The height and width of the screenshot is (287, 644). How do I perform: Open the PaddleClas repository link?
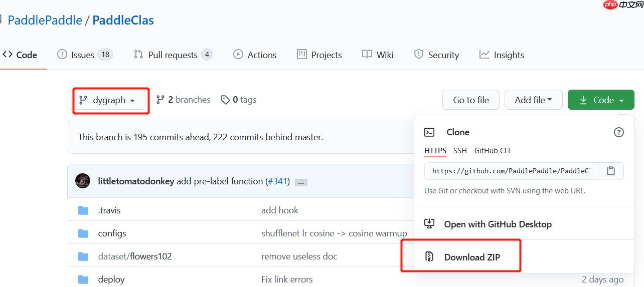tap(123, 21)
